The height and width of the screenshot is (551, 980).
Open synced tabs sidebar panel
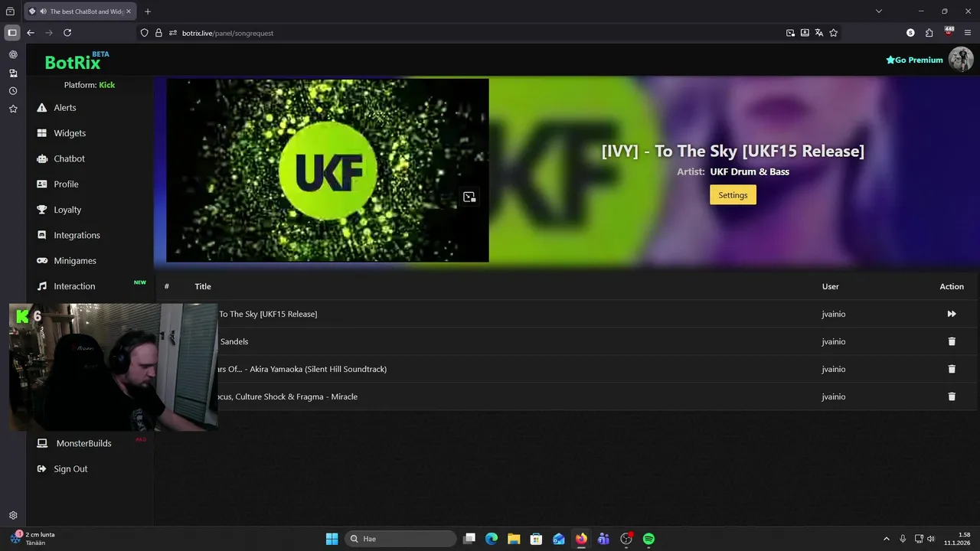click(13, 73)
